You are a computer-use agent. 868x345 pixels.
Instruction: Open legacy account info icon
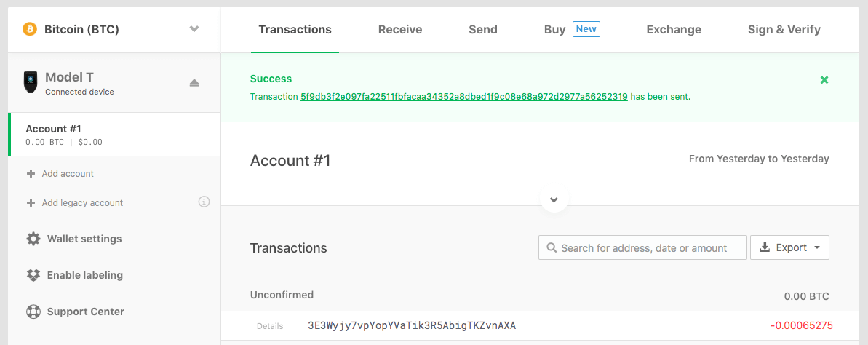[204, 202]
